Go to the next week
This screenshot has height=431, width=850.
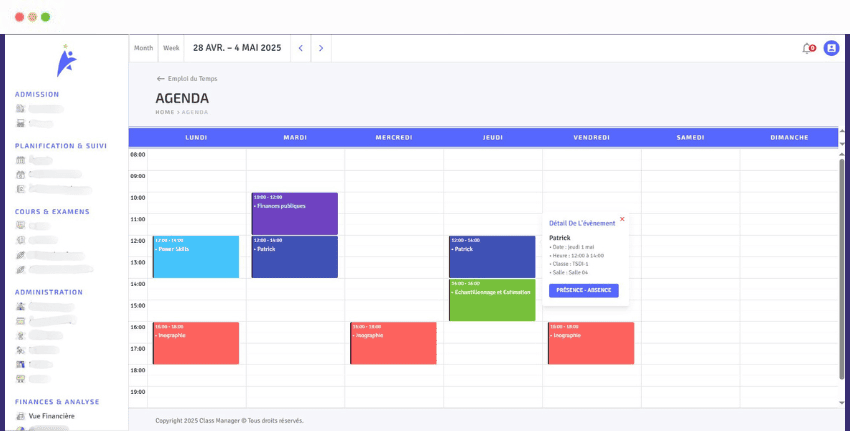pyautogui.click(x=321, y=48)
